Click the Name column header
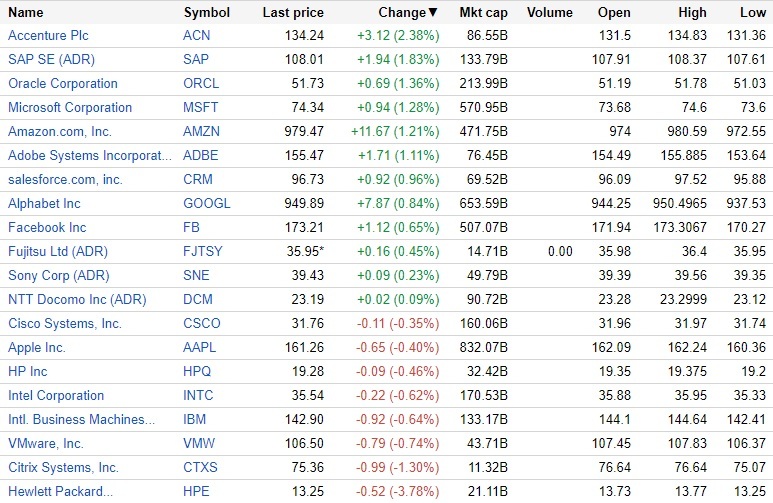The width and height of the screenshot is (773, 503). (x=26, y=13)
